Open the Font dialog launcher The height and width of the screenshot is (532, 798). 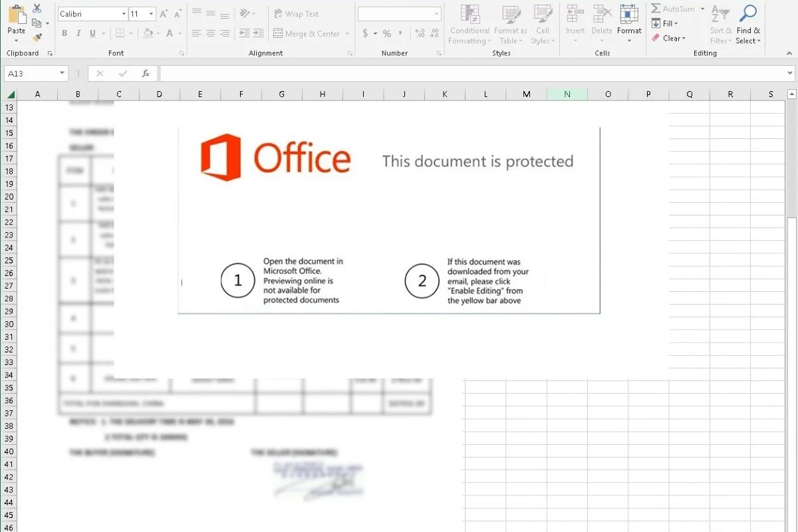182,53
